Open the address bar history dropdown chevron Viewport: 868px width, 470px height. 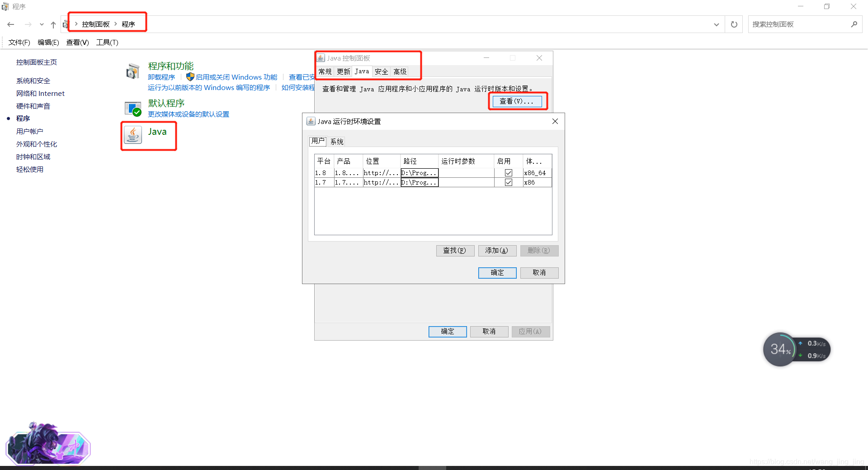point(716,24)
